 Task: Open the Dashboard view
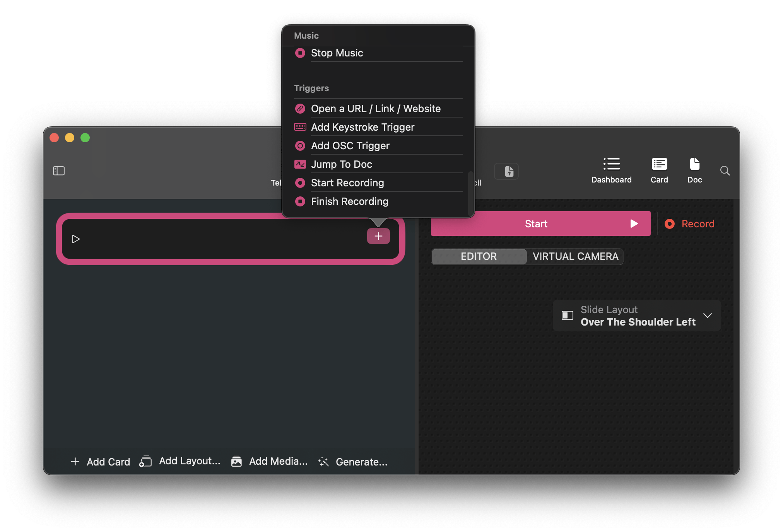611,171
